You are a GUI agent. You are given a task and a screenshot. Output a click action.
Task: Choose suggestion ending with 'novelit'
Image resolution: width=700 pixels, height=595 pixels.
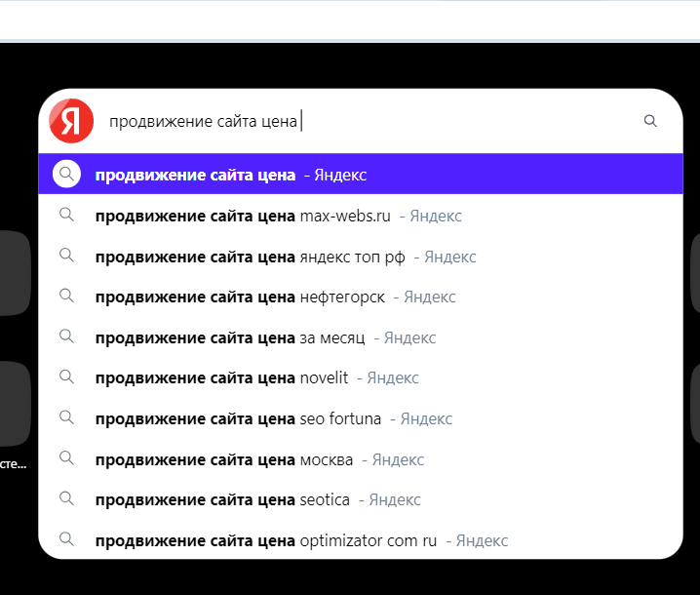(x=361, y=377)
